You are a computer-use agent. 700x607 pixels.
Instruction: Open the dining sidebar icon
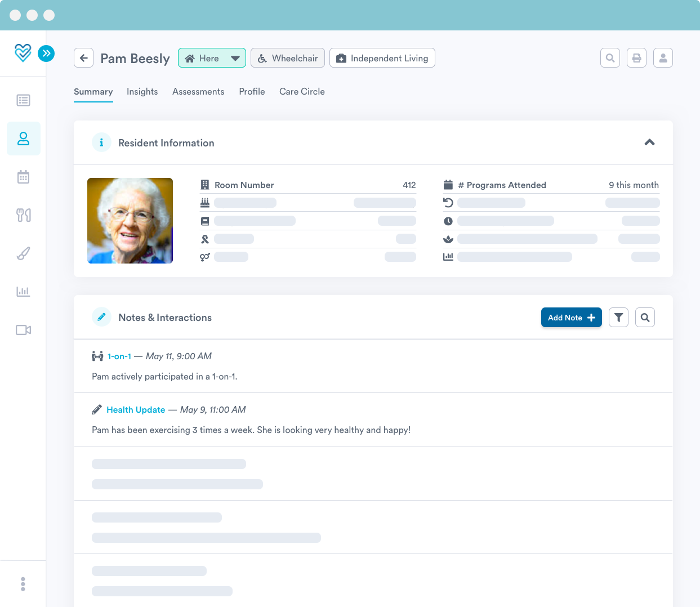tap(23, 215)
